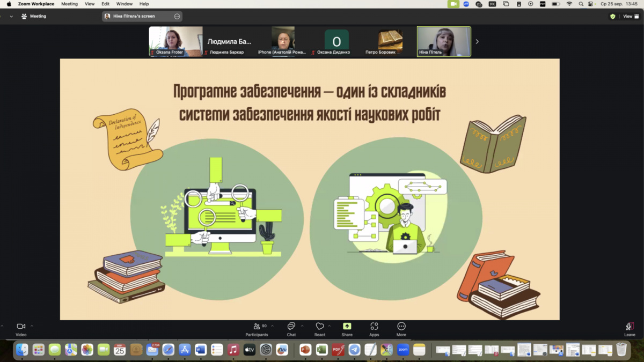Open the Edit menu
This screenshot has width=644, height=362.
click(105, 4)
